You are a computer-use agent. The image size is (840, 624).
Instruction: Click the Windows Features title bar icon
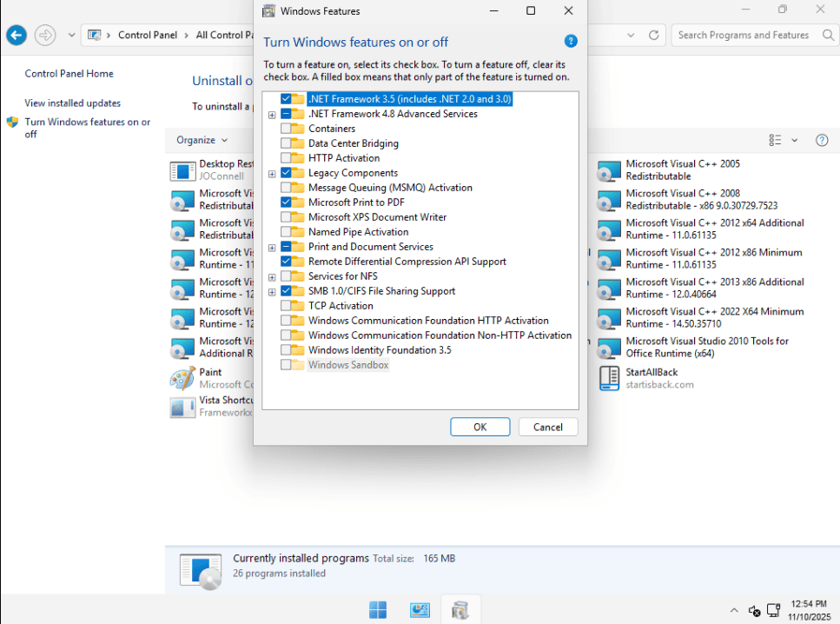(x=268, y=10)
